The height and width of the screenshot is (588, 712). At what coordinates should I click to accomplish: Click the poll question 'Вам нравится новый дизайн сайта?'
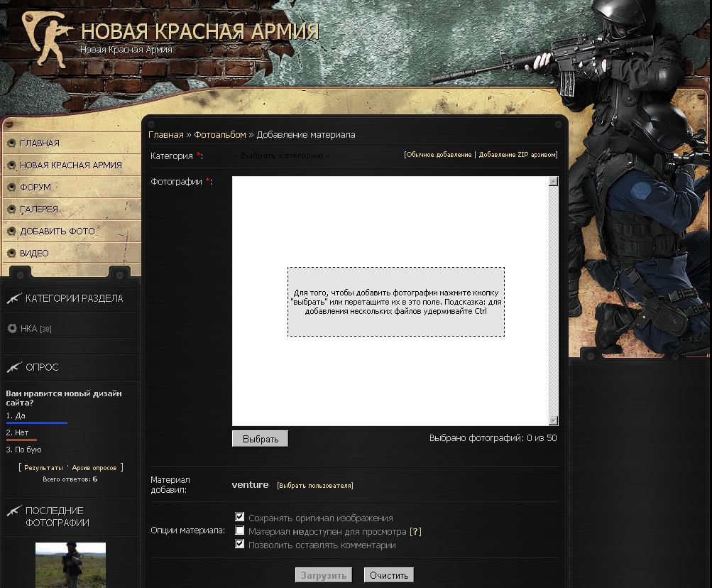coord(64,398)
